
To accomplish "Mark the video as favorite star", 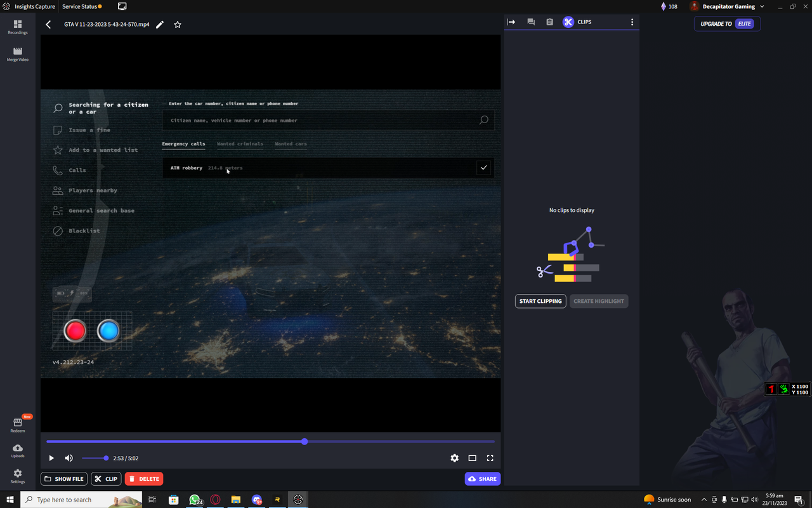I will (x=178, y=24).
